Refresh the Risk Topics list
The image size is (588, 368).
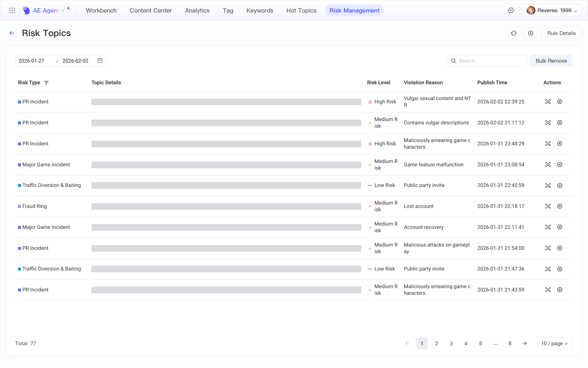pos(514,33)
